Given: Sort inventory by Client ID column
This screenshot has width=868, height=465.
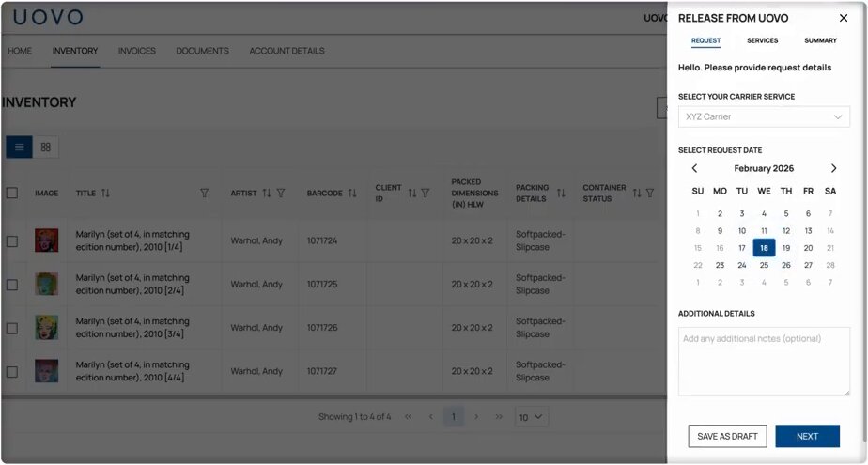Looking at the screenshot, I should [x=411, y=194].
